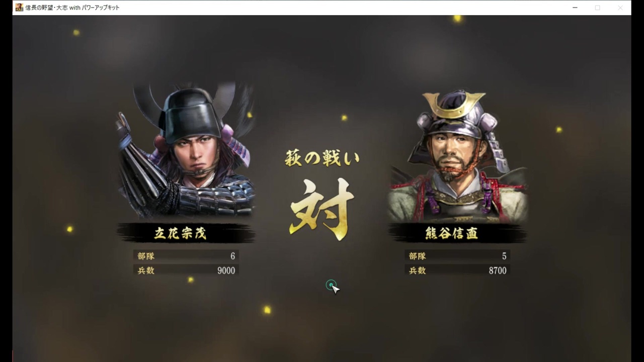Select the 熊谷信直 name banner
The height and width of the screenshot is (362, 644).
[457, 233]
